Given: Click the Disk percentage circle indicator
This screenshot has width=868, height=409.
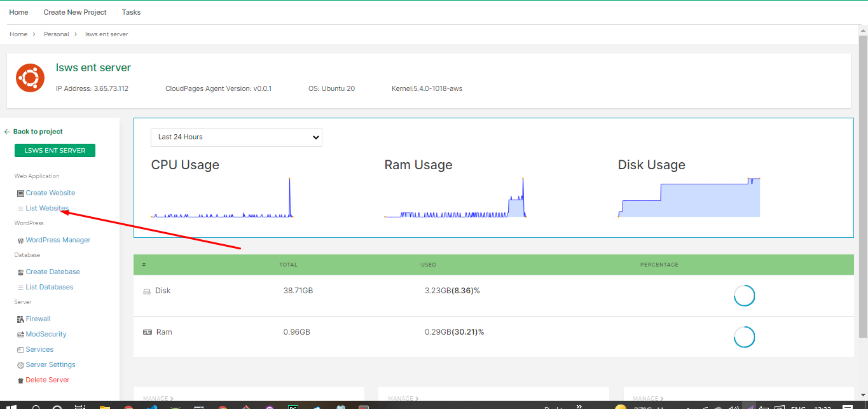Looking at the screenshot, I should click(x=744, y=295).
